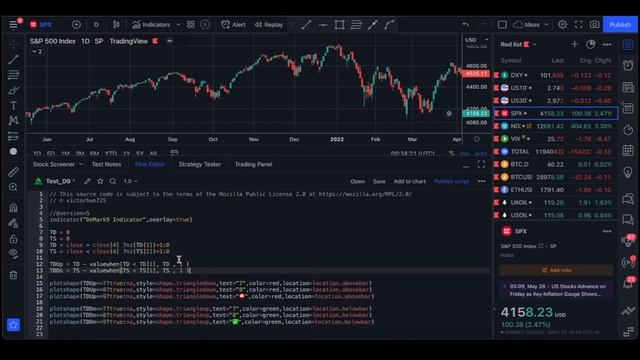Enter fullscreen mode
This screenshot has height=360, width=640.
578,24
